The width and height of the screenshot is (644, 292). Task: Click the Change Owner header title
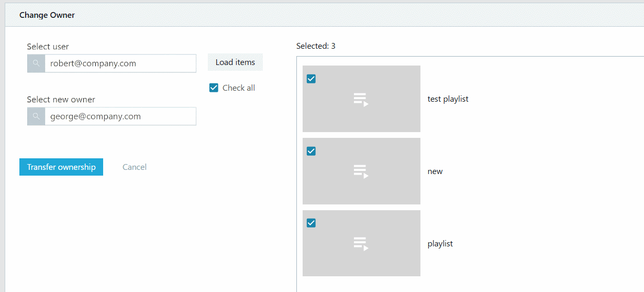click(x=47, y=15)
